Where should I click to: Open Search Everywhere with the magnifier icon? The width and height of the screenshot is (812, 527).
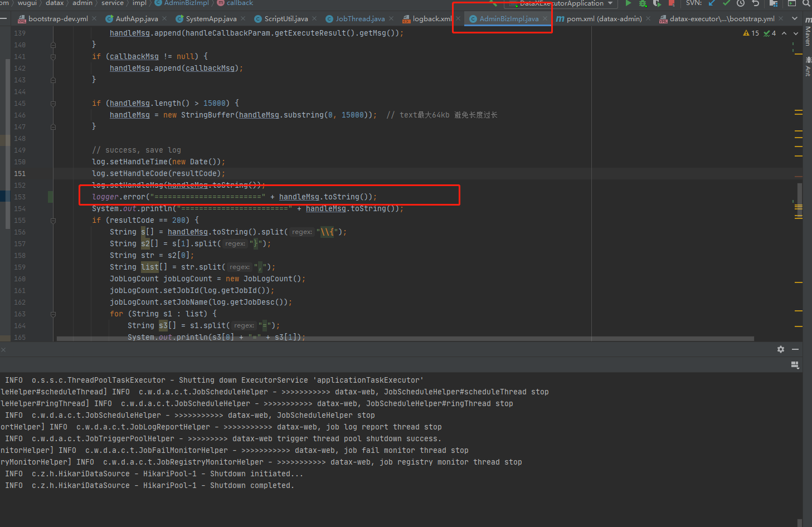click(805, 3)
